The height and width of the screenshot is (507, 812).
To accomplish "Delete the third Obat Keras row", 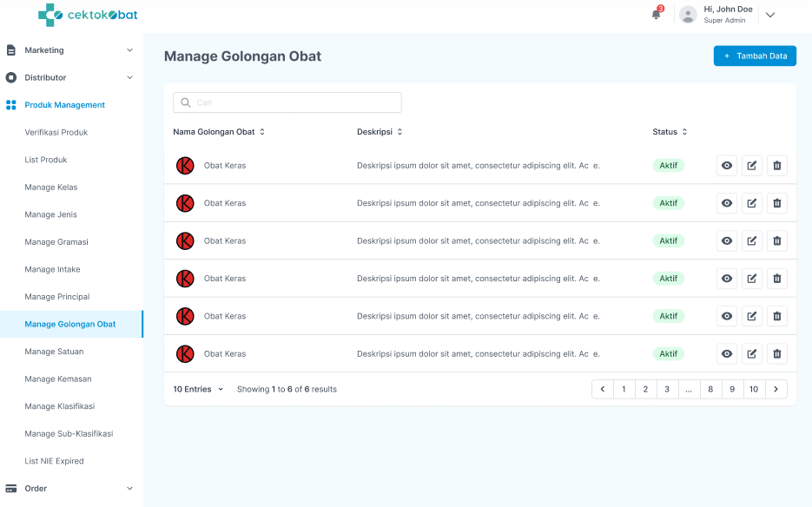I will (x=777, y=241).
